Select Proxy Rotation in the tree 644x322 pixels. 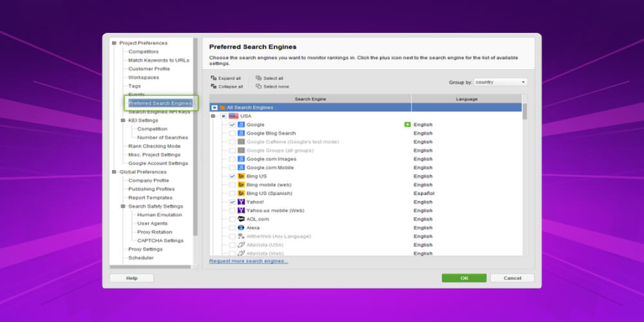point(155,232)
